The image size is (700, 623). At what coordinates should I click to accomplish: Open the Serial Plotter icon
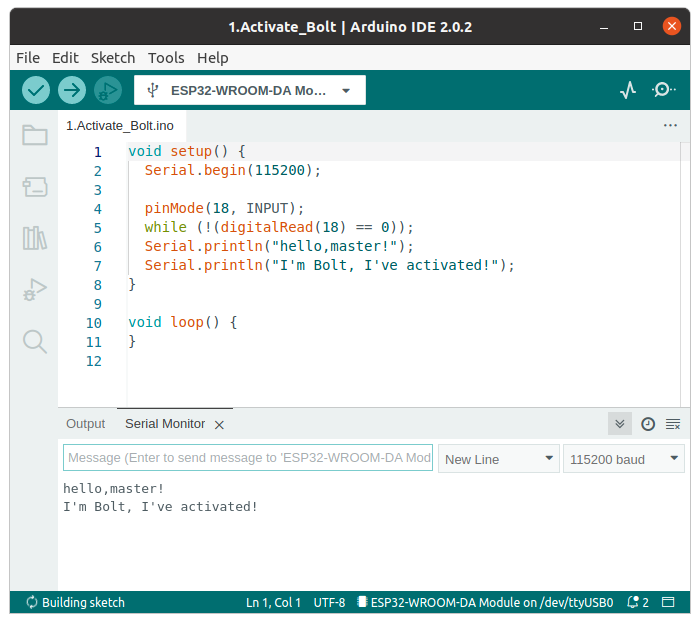[x=628, y=90]
